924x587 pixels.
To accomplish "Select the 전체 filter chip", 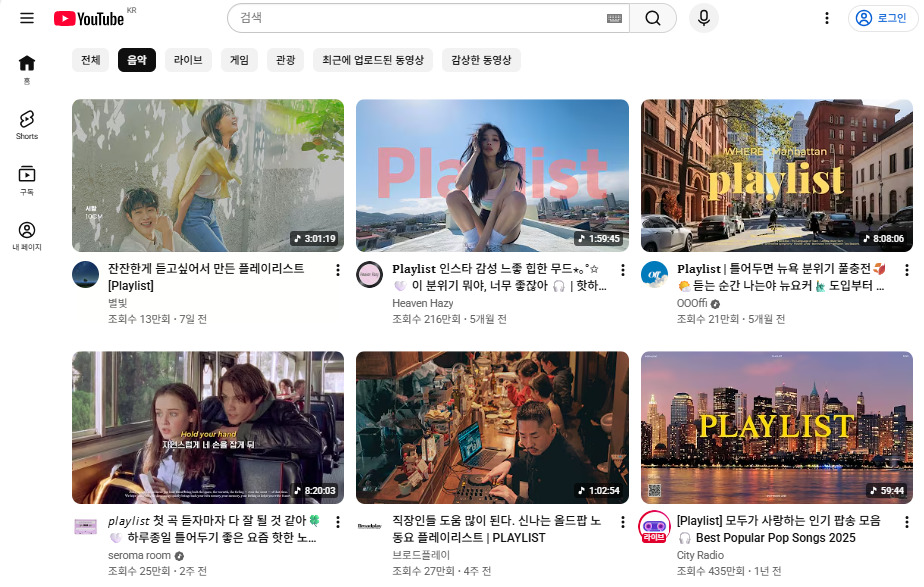I will (x=90, y=60).
